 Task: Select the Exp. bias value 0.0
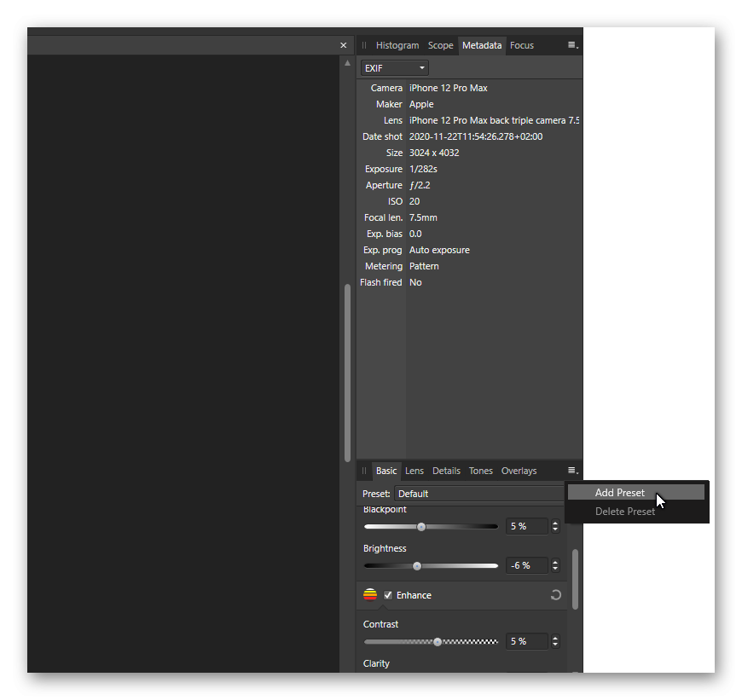(x=415, y=234)
